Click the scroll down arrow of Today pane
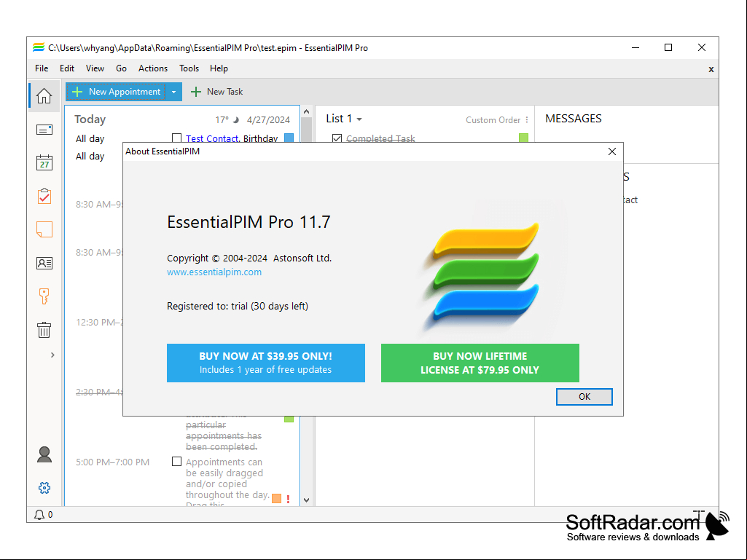The image size is (747, 560). pos(306,500)
